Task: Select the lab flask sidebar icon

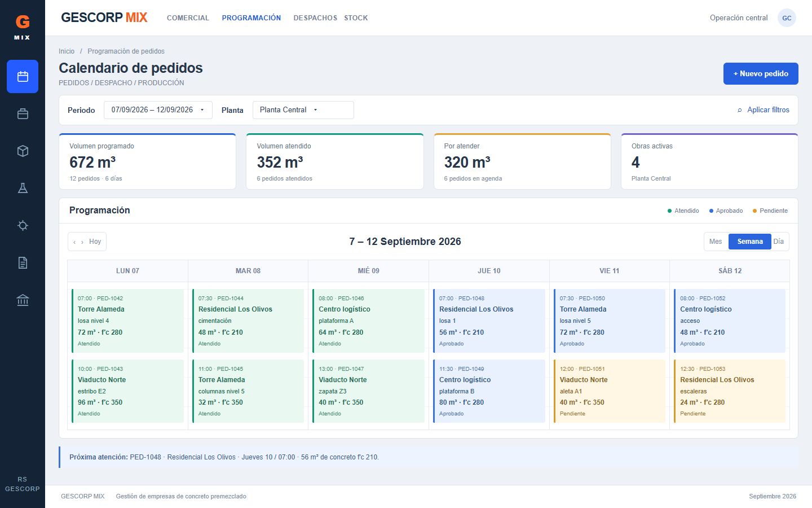Action: tap(23, 188)
